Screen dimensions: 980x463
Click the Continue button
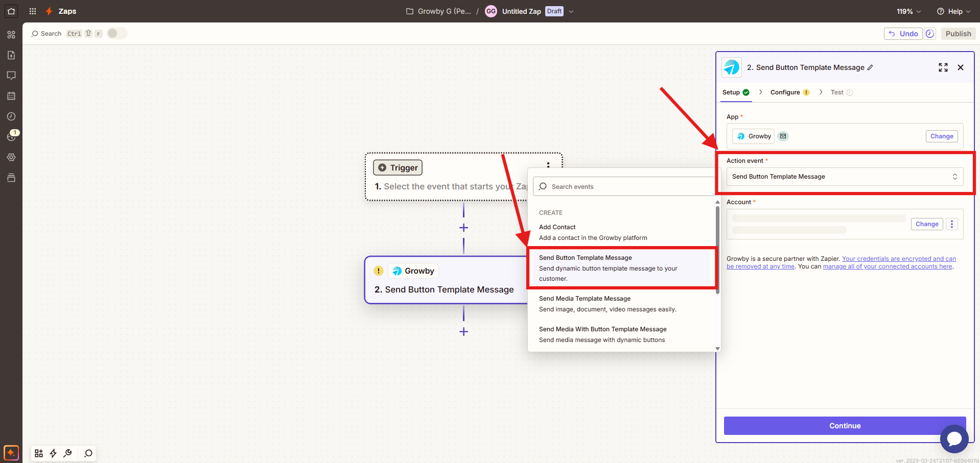pyautogui.click(x=845, y=426)
